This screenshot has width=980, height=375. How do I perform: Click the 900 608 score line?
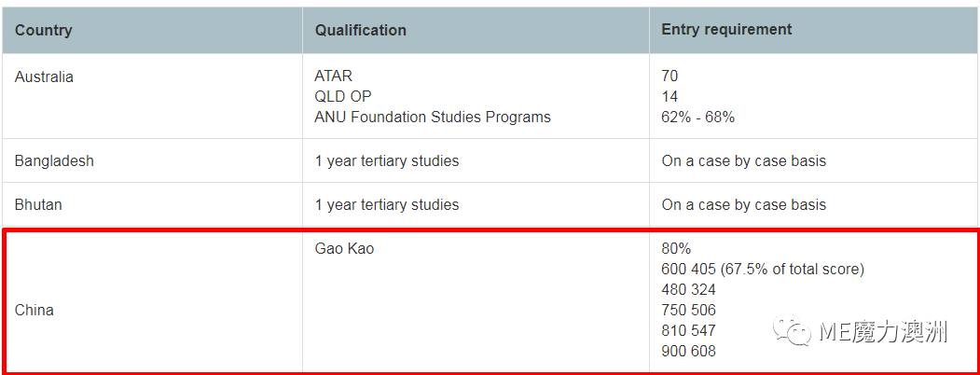pyautogui.click(x=689, y=352)
